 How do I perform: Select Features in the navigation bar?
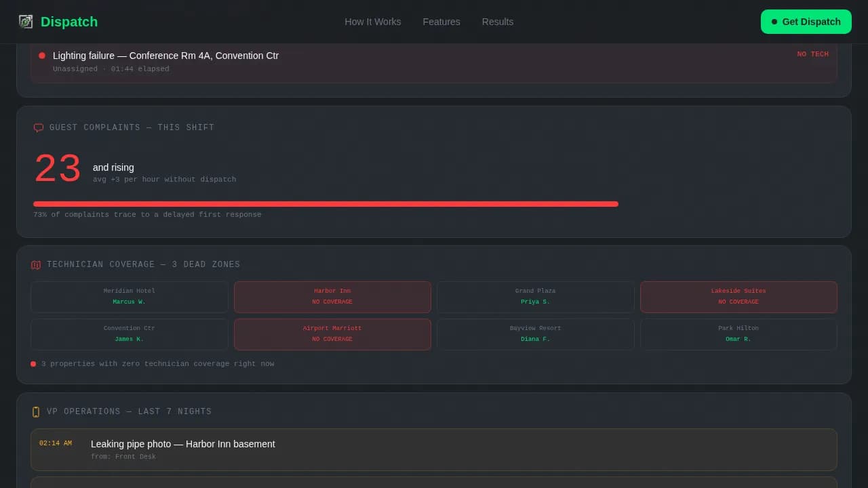tap(441, 22)
